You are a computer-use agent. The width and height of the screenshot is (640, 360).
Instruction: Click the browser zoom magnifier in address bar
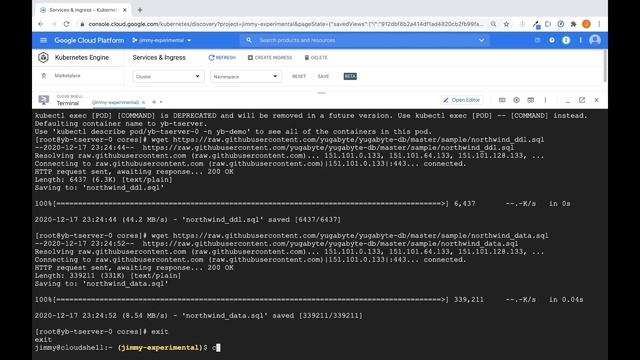click(x=493, y=24)
